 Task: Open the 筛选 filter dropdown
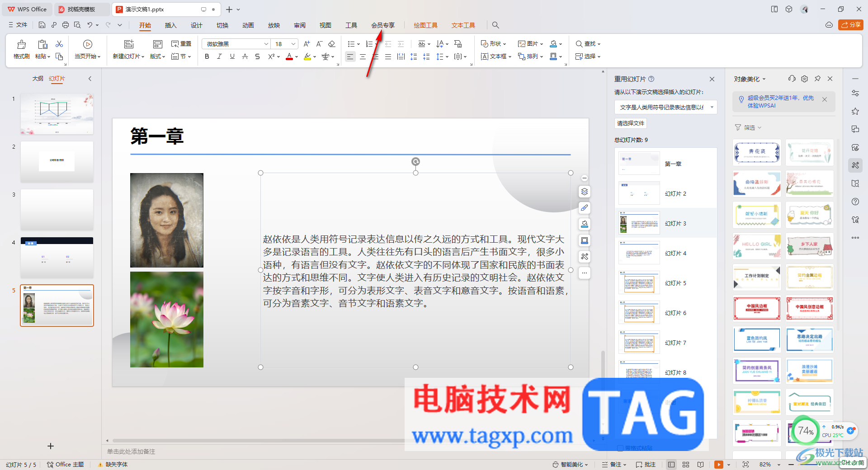(748, 127)
